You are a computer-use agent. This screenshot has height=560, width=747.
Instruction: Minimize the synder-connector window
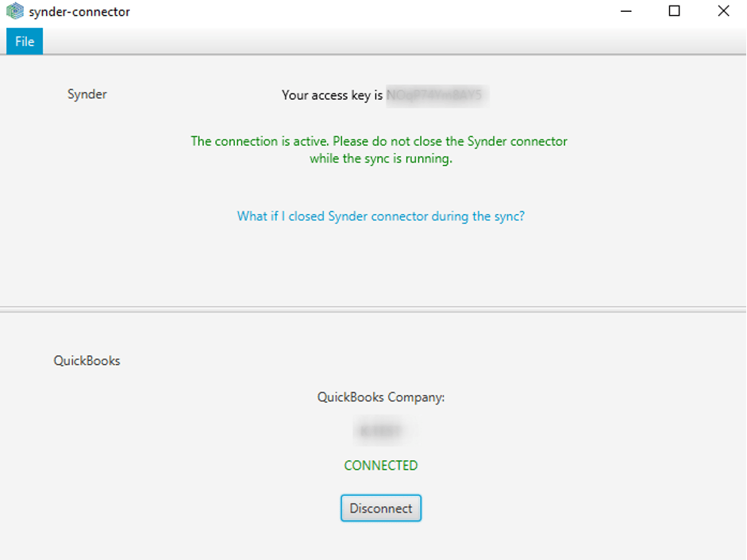[626, 11]
